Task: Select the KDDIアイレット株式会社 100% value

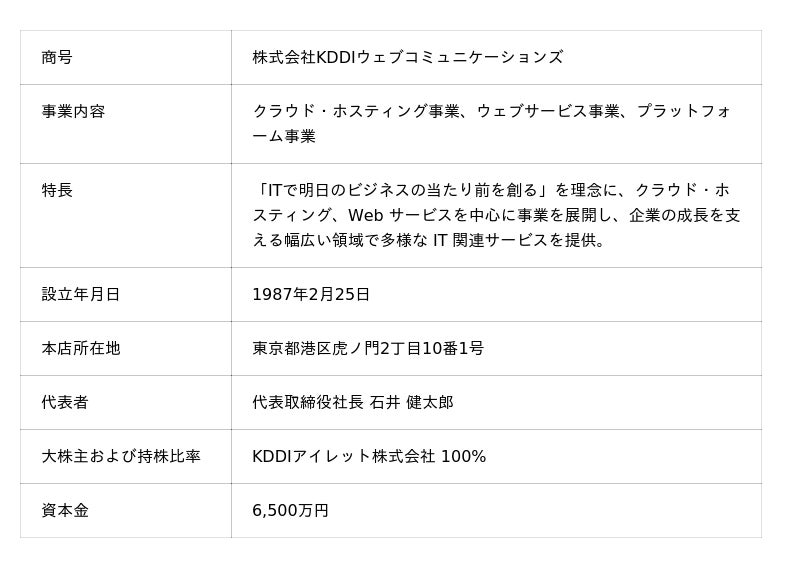Action: (369, 457)
